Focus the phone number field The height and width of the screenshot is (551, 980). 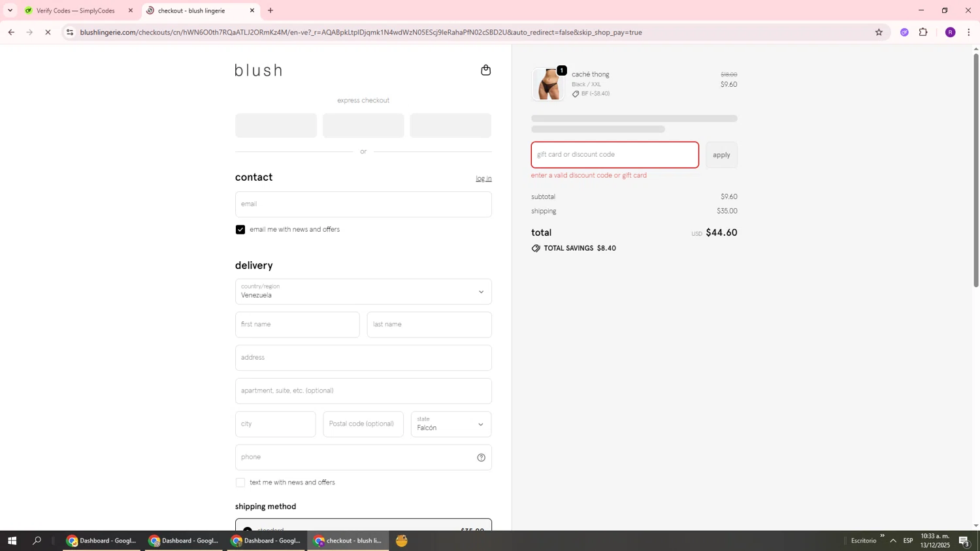[363, 458]
